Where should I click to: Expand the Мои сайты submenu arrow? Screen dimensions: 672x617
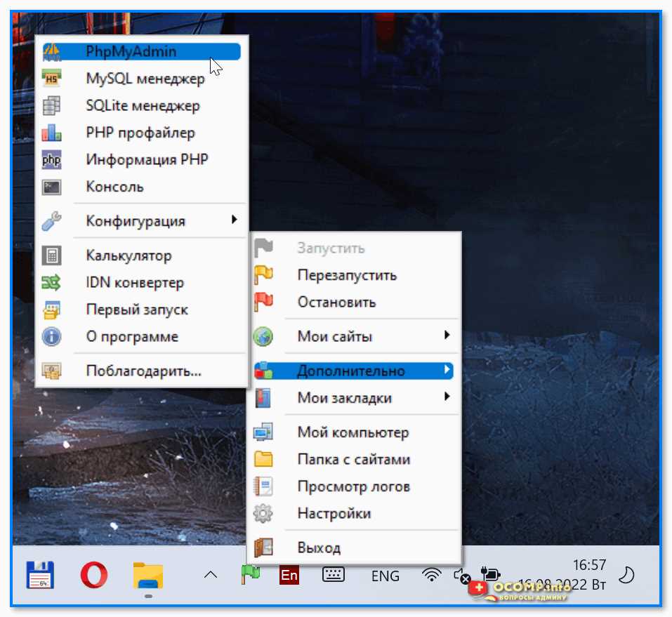point(447,335)
